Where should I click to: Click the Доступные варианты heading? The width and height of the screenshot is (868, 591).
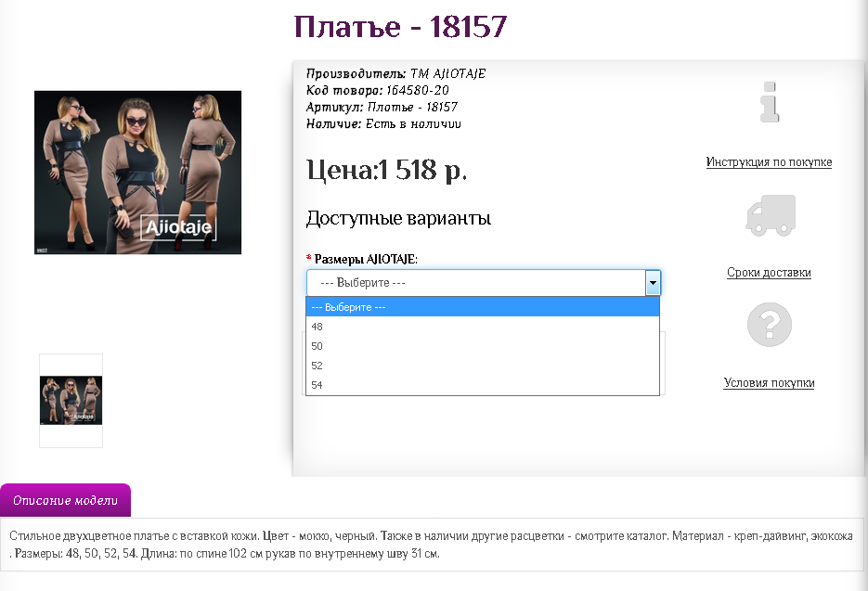(398, 218)
